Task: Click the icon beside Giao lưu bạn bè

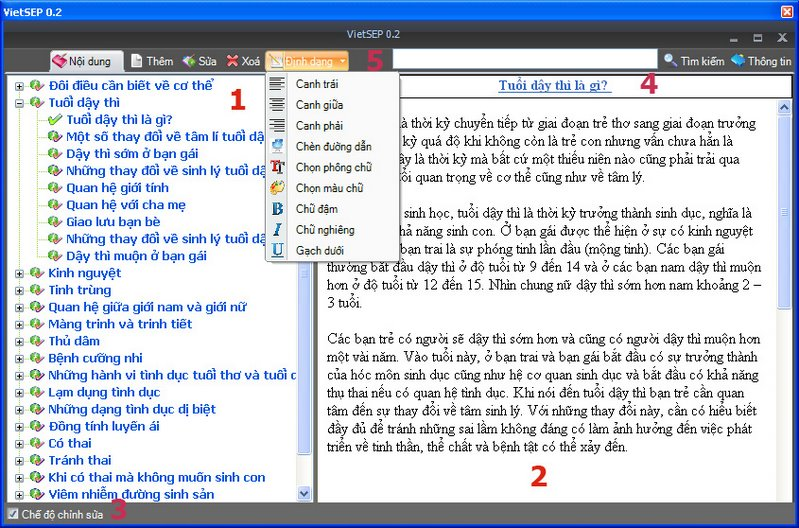Action: [x=55, y=222]
